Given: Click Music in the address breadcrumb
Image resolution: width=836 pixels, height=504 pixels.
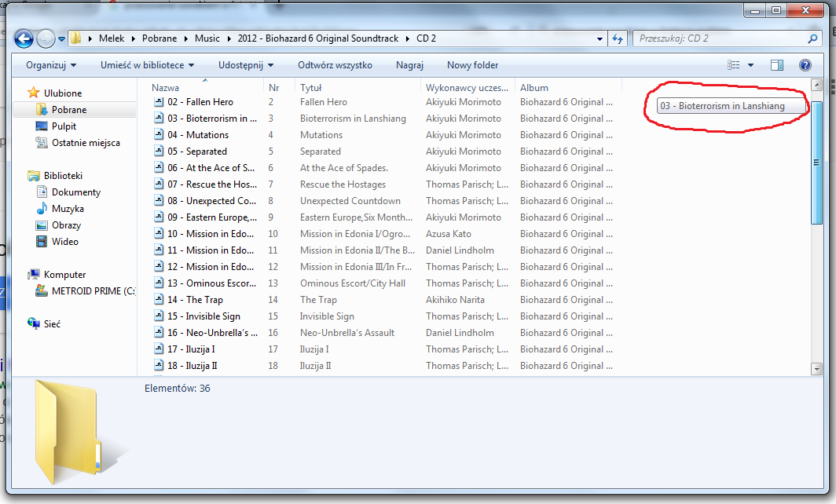Looking at the screenshot, I should [x=207, y=38].
